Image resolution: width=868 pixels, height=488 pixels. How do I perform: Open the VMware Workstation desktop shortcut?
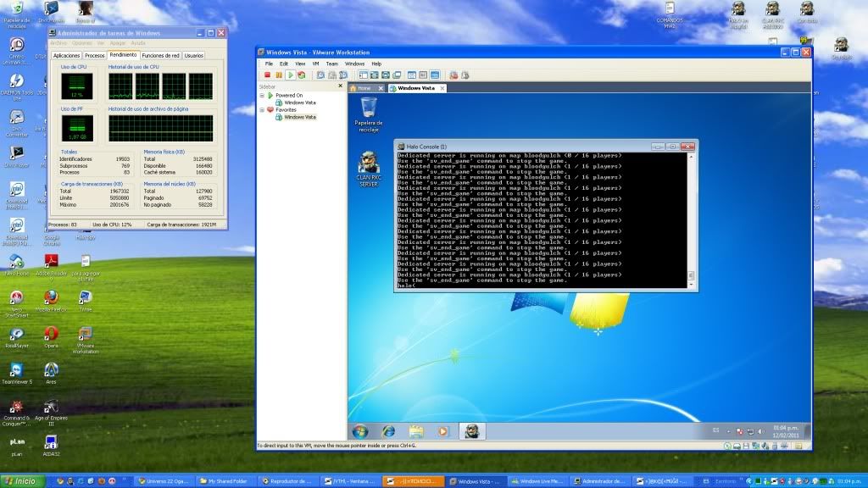(86, 340)
